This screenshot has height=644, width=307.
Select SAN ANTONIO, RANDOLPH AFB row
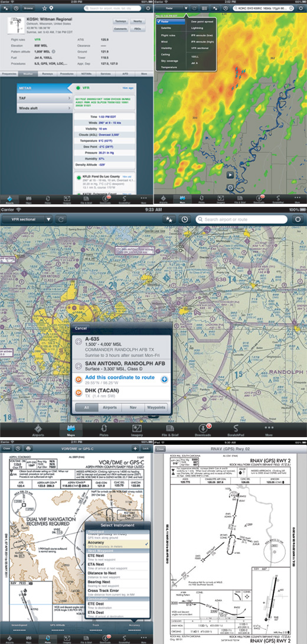point(121,366)
